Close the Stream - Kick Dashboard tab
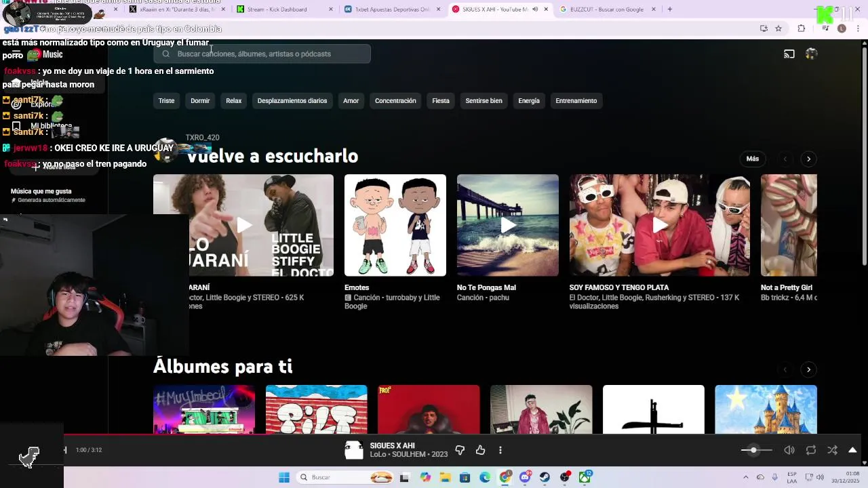The width and height of the screenshot is (868, 488). click(x=331, y=9)
